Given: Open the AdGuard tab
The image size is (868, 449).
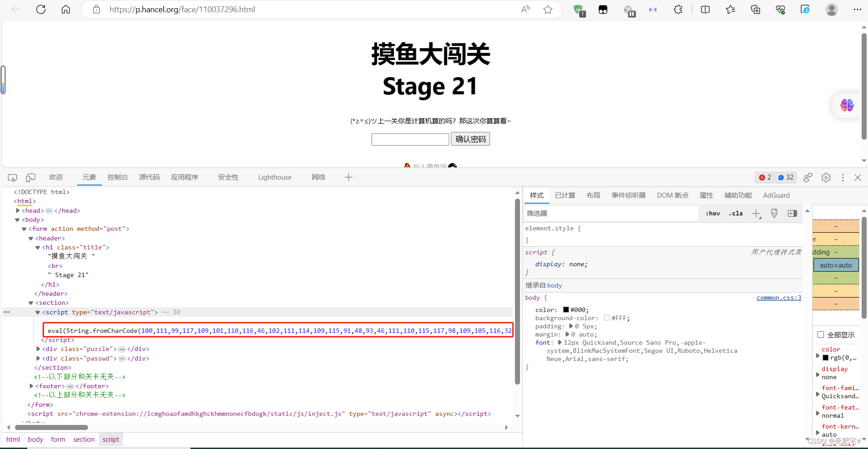Looking at the screenshot, I should coord(776,195).
